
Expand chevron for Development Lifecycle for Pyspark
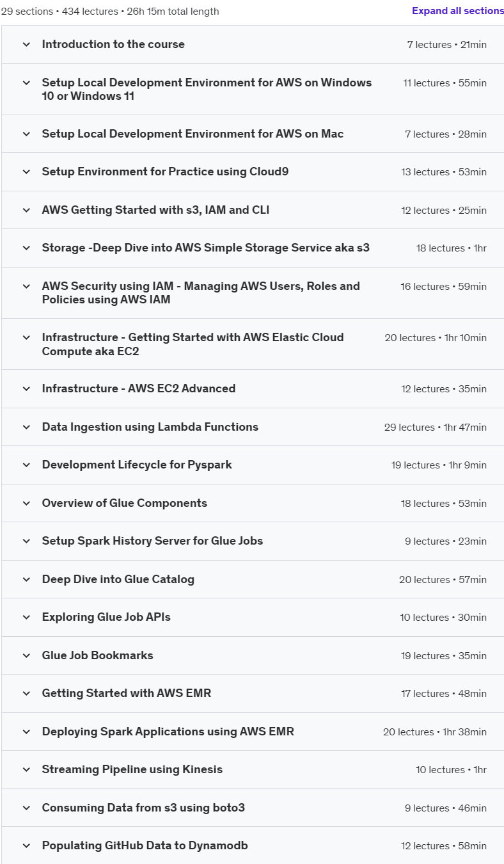(x=26, y=465)
